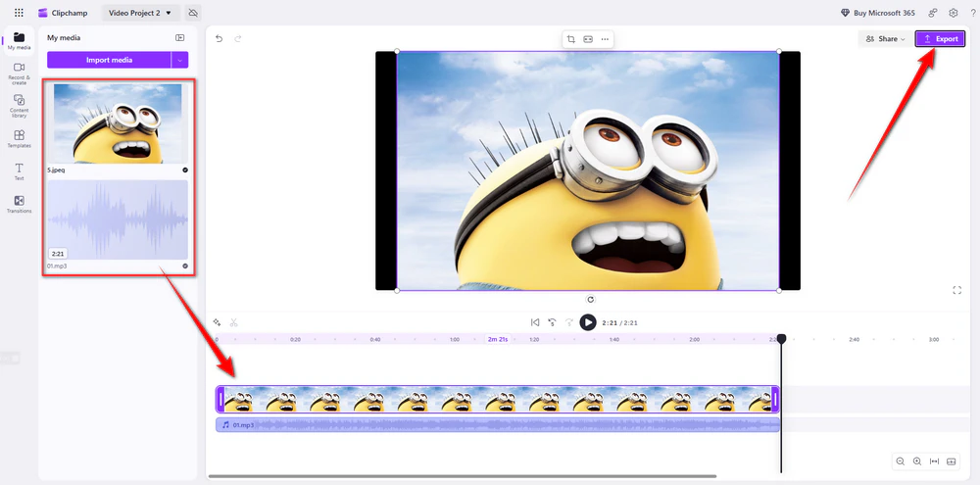This screenshot has height=485, width=980.
Task: Open the Transitions sidebar tab
Action: click(20, 205)
